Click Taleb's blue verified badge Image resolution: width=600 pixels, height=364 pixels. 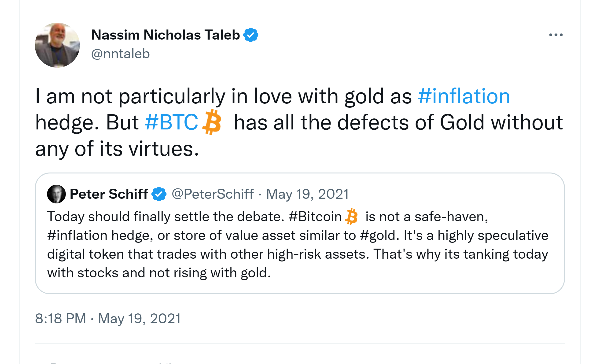pos(251,35)
